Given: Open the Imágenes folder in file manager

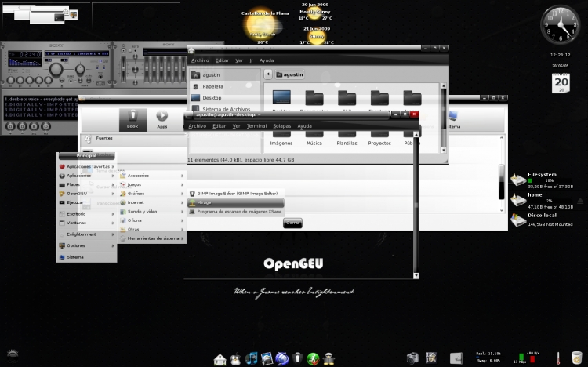Looking at the screenshot, I should pos(281,140).
